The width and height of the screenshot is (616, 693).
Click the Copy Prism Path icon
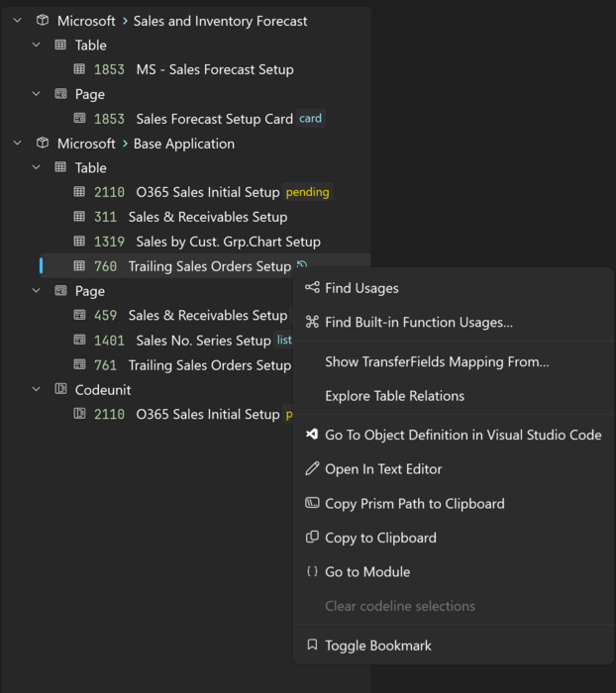pos(312,503)
